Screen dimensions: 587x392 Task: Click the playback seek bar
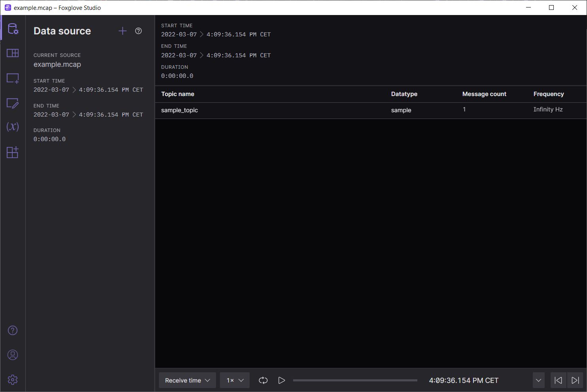(x=355, y=380)
